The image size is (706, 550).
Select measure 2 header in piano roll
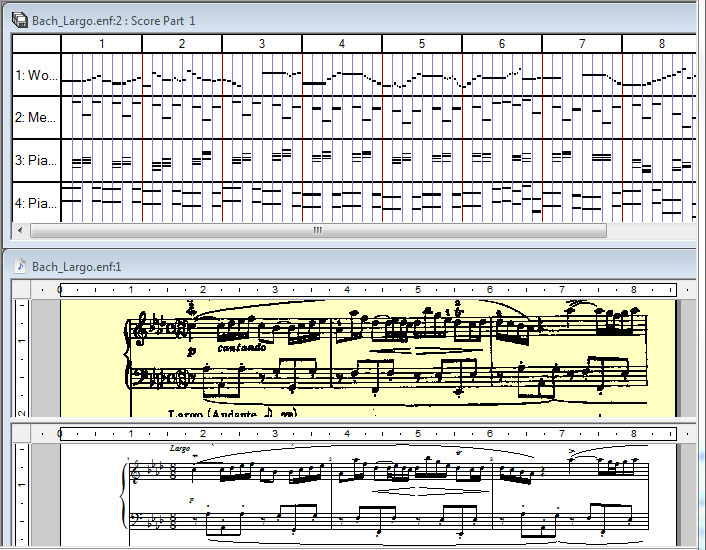pos(182,44)
